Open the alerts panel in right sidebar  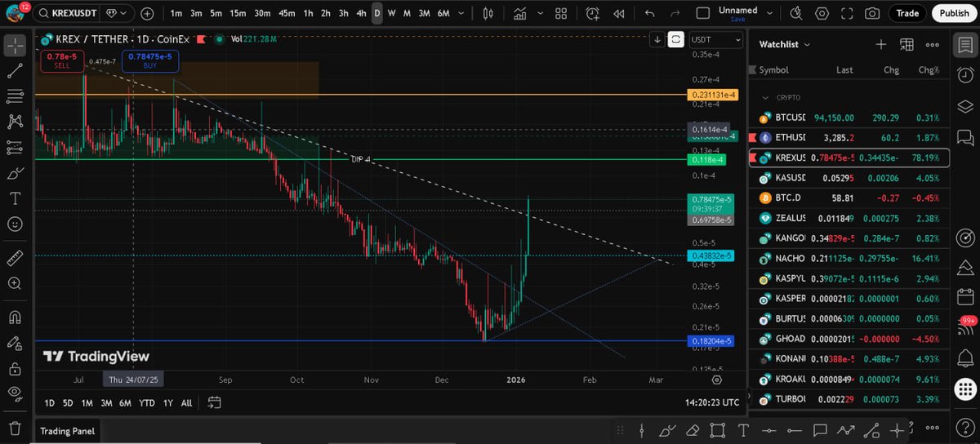964,75
